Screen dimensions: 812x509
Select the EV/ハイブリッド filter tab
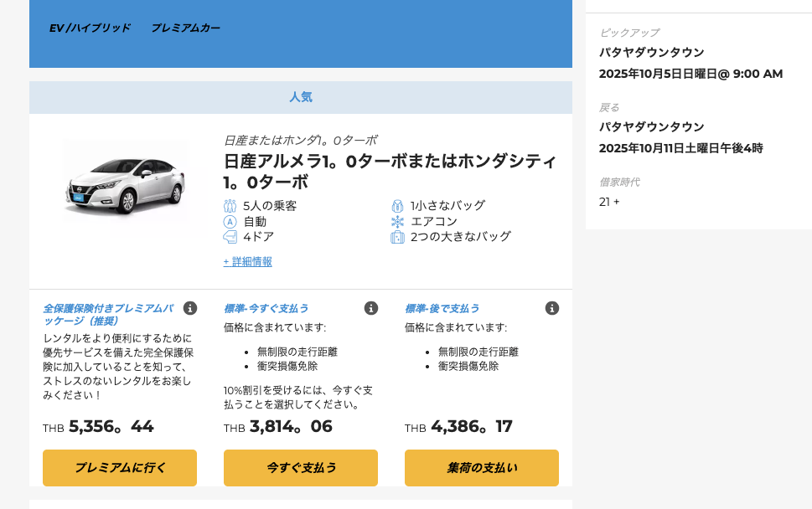(x=90, y=28)
